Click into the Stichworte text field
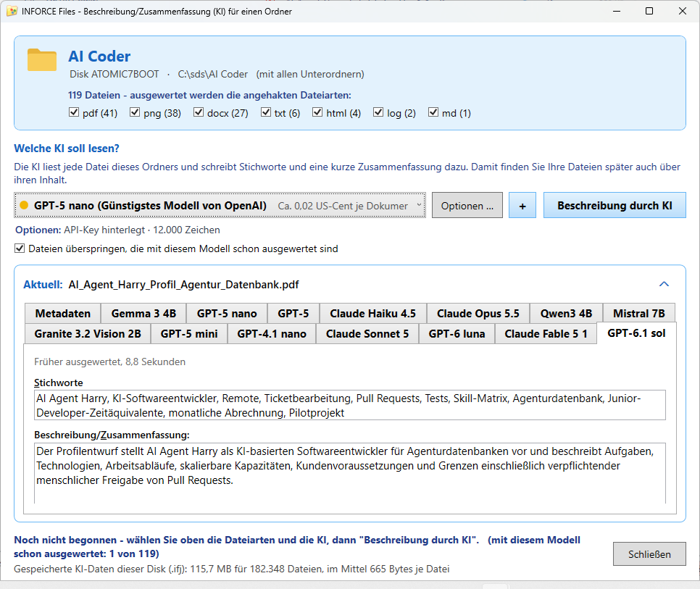 (349, 405)
